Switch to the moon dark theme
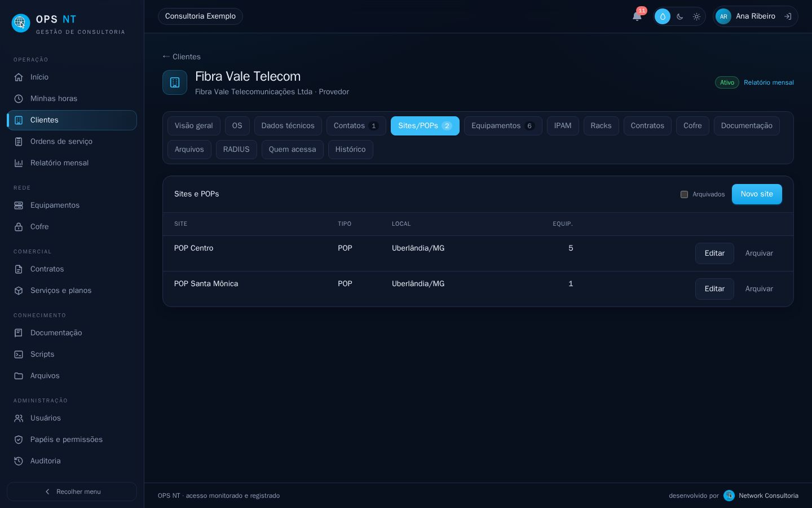Image resolution: width=812 pixels, height=508 pixels. click(x=680, y=16)
